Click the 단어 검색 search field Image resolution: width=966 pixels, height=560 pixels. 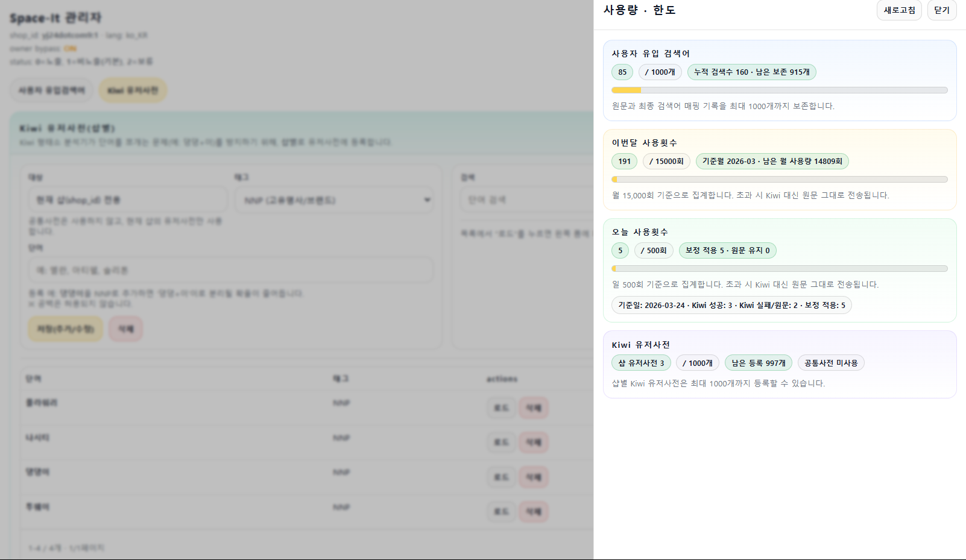[525, 200]
